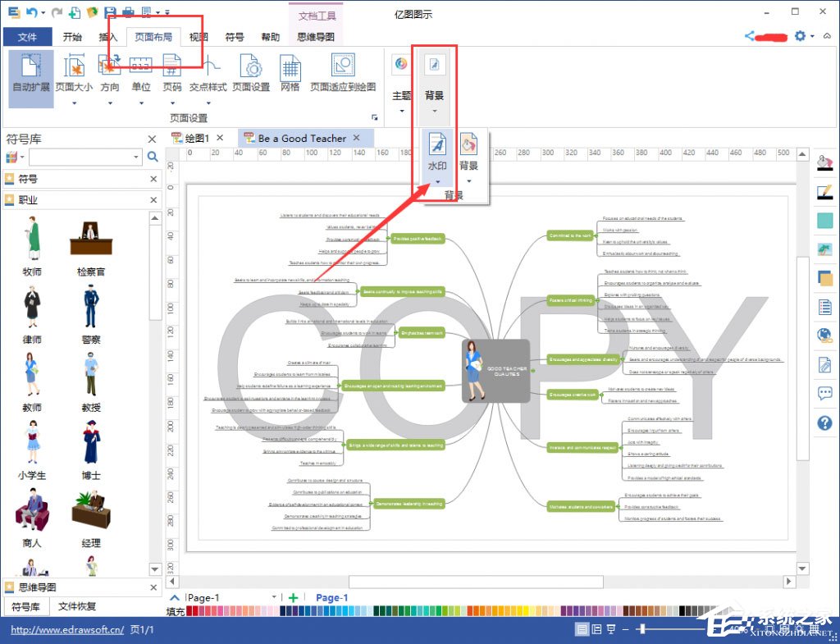Add a new page with plus button

[293, 597]
